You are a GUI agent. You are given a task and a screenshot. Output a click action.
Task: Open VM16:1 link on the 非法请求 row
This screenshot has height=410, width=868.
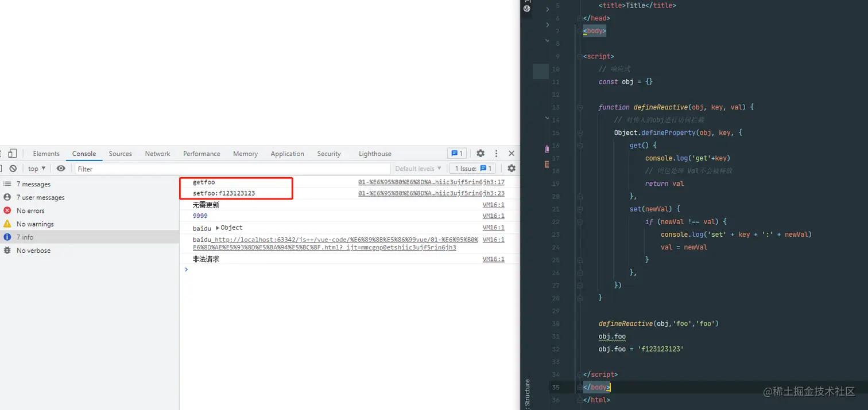[493, 259]
